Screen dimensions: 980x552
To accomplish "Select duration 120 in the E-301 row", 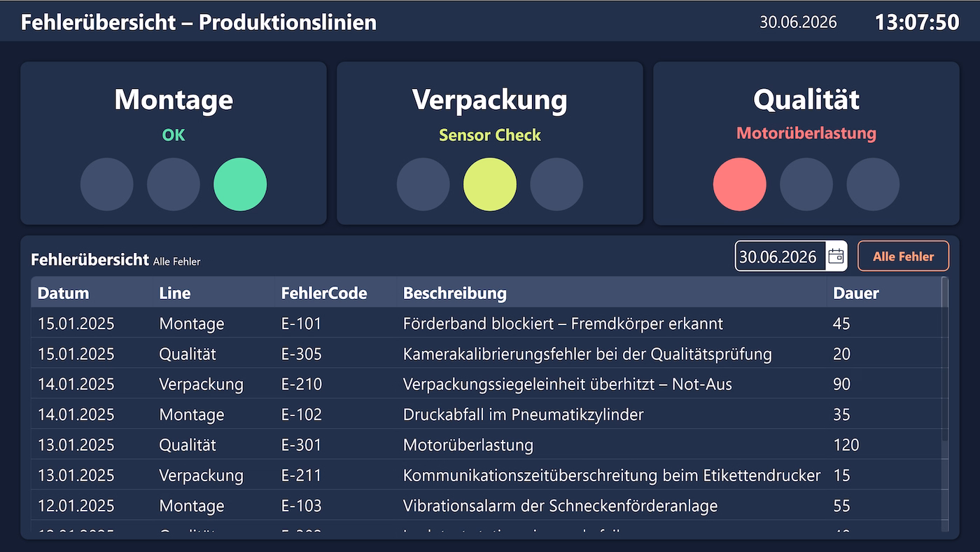I will pyautogui.click(x=846, y=445).
